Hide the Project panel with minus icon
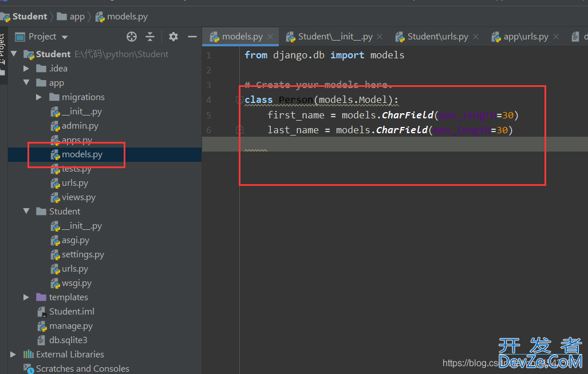The image size is (588, 374). (192, 37)
